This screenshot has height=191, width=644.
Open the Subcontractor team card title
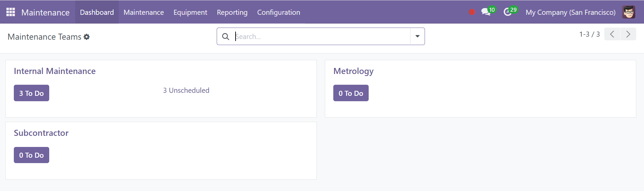click(x=41, y=133)
